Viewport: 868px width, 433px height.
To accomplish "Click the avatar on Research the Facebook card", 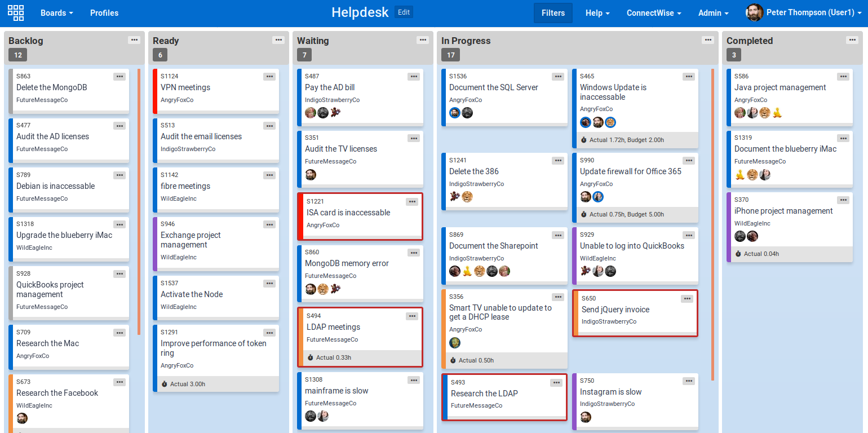I will (22, 418).
